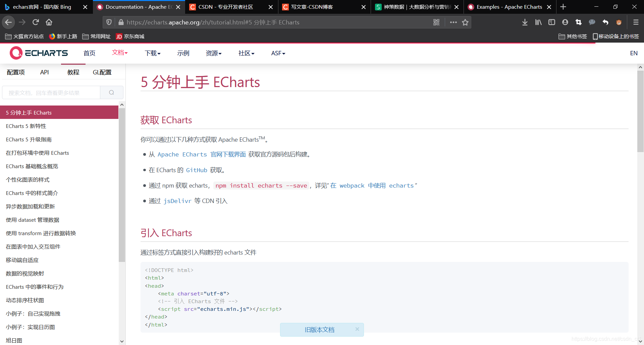Open Apache ECharts 官网下载界面 link

(202, 154)
